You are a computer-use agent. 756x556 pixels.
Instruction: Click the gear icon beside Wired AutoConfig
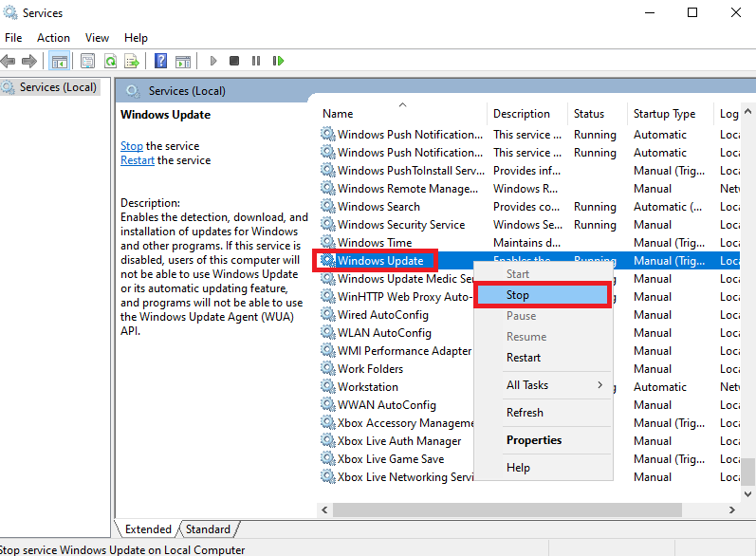(x=328, y=315)
